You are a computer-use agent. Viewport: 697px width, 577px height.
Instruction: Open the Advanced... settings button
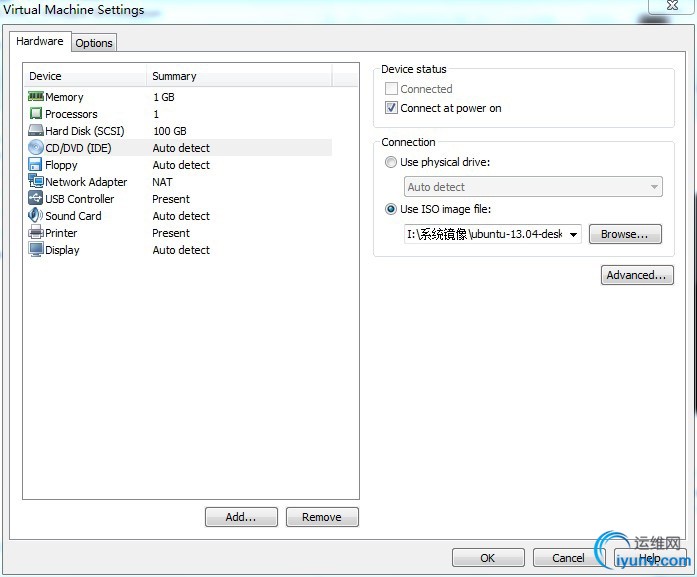pyautogui.click(x=637, y=275)
